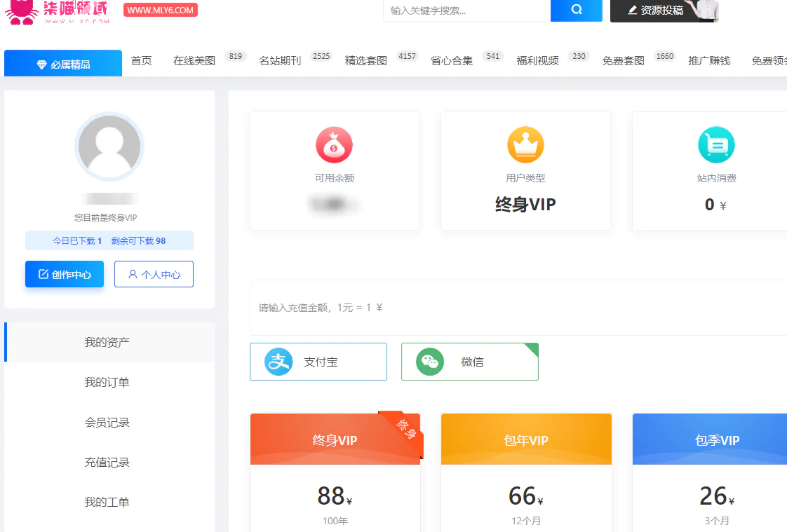Select 微信 as payment method
This screenshot has height=532, width=787.
[x=470, y=362]
